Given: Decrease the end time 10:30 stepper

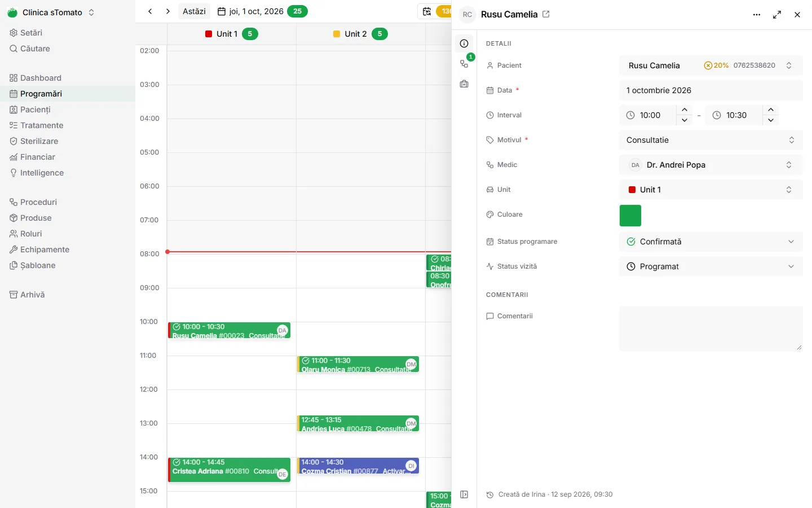Looking at the screenshot, I should point(771,120).
